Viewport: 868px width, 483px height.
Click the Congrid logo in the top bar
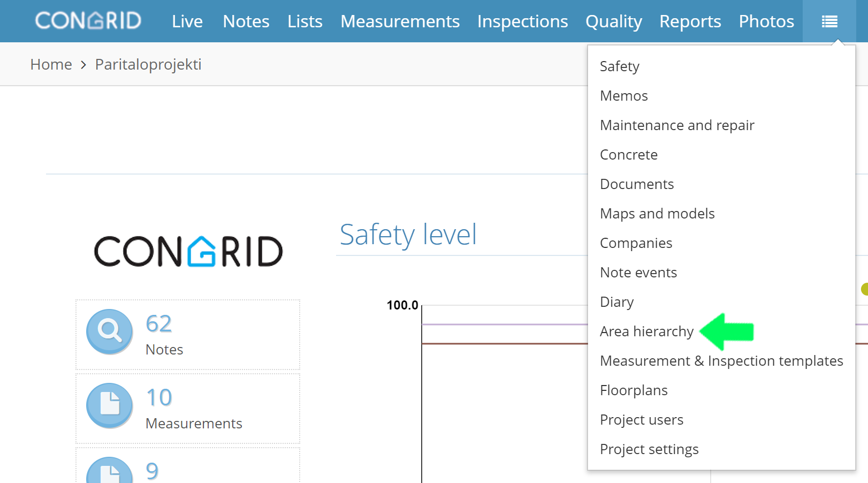(88, 21)
